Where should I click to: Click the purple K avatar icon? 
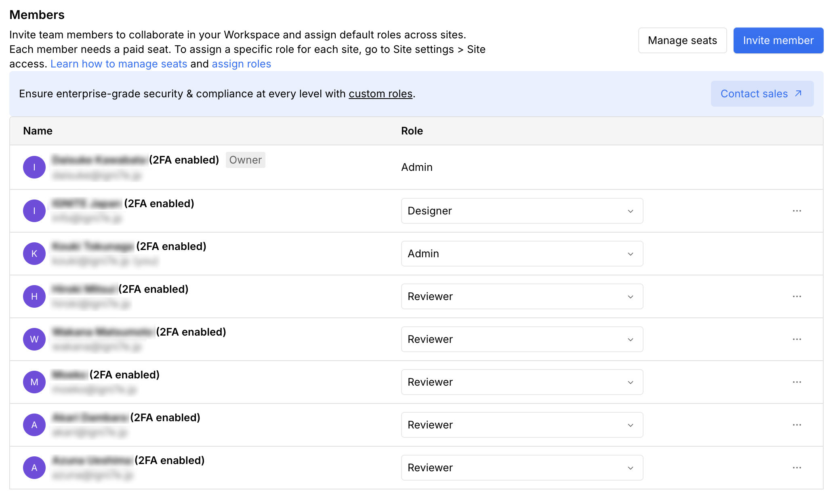point(34,254)
